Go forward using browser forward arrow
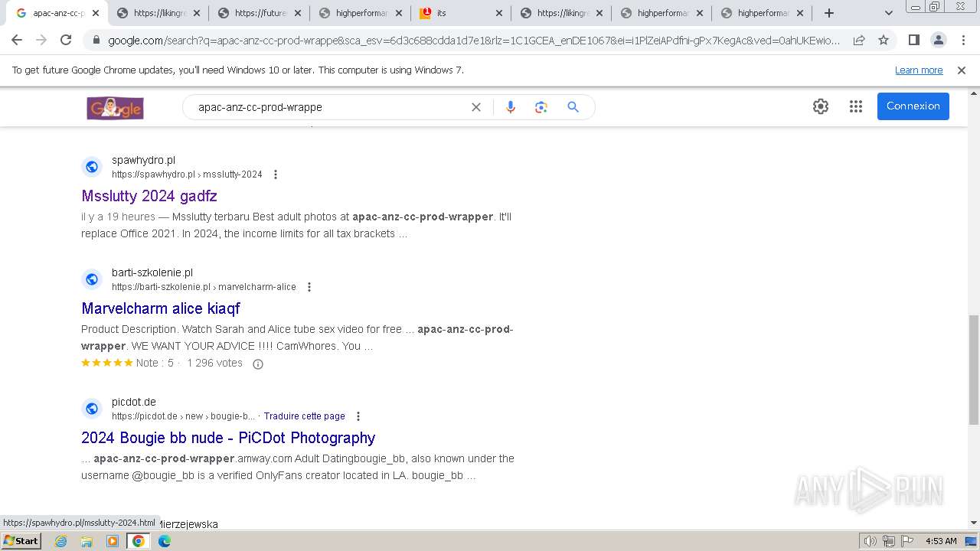Screen dimensions: 980x551 [x=41, y=40]
